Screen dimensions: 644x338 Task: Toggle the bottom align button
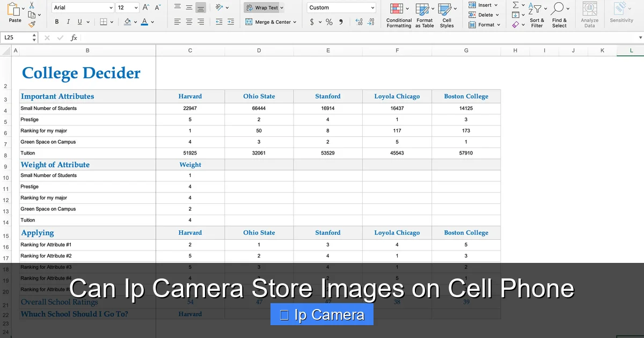pos(201,8)
